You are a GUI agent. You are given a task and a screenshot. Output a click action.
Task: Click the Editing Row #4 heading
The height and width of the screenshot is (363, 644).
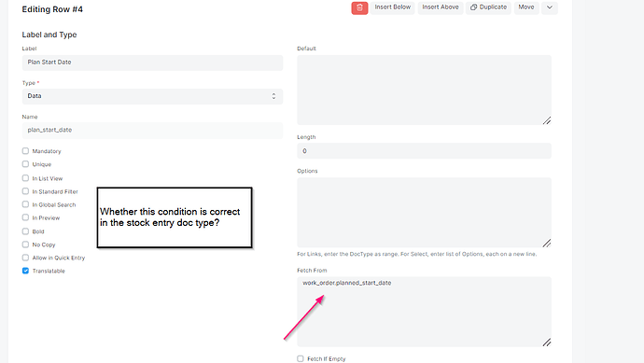[x=52, y=9]
